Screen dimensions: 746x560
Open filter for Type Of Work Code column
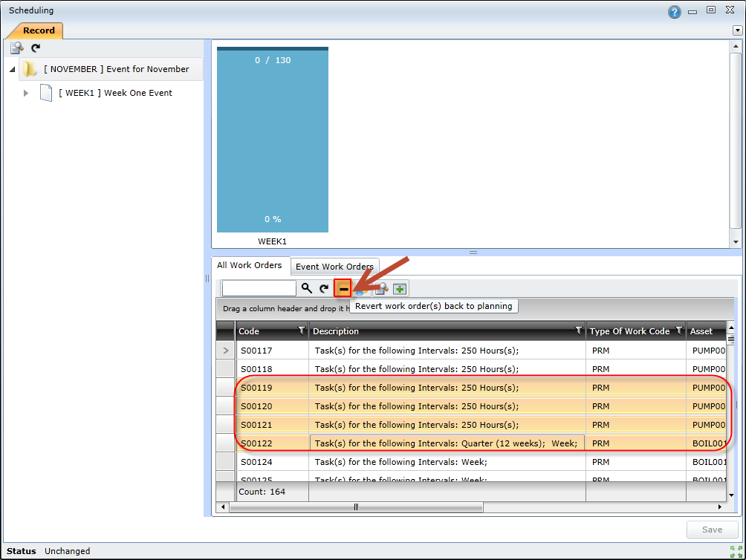(x=678, y=331)
